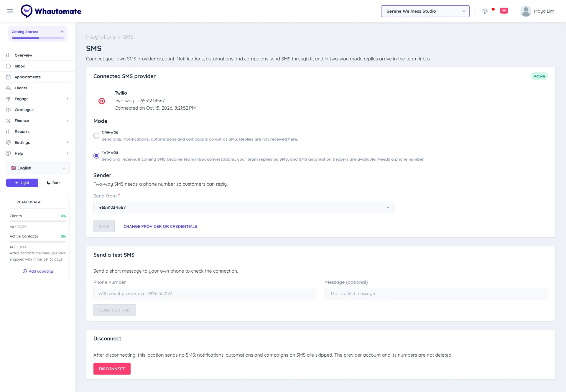Open the hamburger menu icon
This screenshot has height=392, width=566.
[10, 11]
